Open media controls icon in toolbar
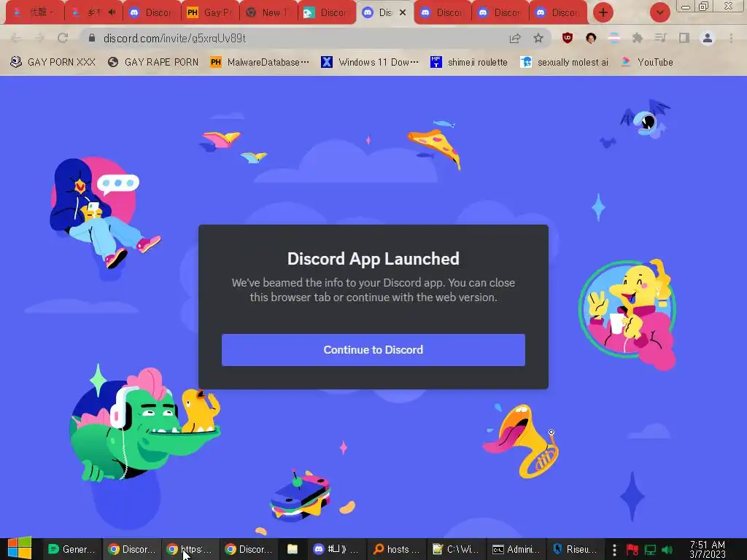The image size is (747, 560). point(661,38)
